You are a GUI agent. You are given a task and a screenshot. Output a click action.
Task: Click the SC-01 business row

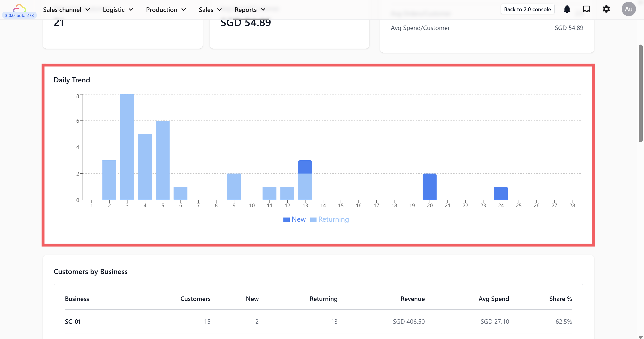coord(73,322)
